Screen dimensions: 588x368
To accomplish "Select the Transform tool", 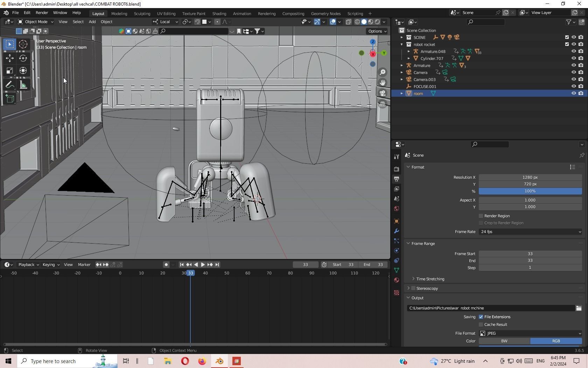I will click(x=23, y=71).
